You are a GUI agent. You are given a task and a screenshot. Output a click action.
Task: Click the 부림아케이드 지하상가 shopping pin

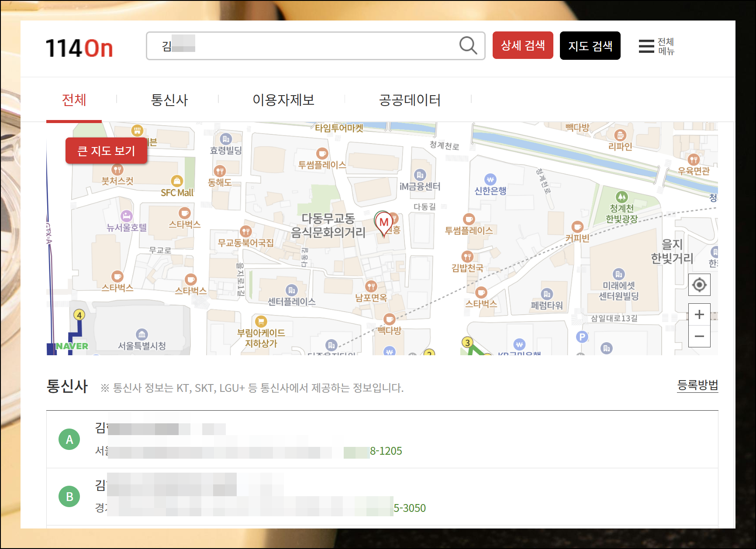click(261, 322)
